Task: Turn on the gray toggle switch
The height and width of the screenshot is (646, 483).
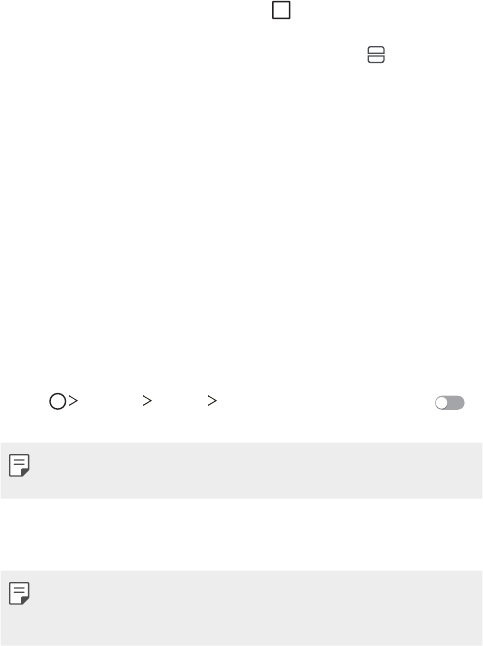Action: [450, 403]
